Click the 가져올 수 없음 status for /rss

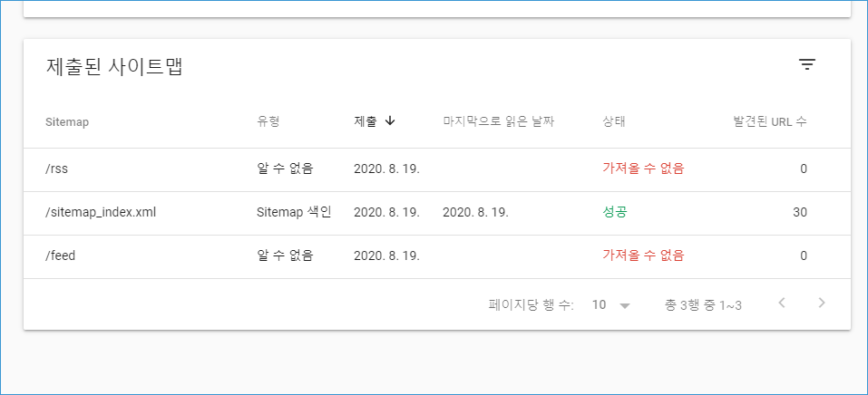coord(643,169)
